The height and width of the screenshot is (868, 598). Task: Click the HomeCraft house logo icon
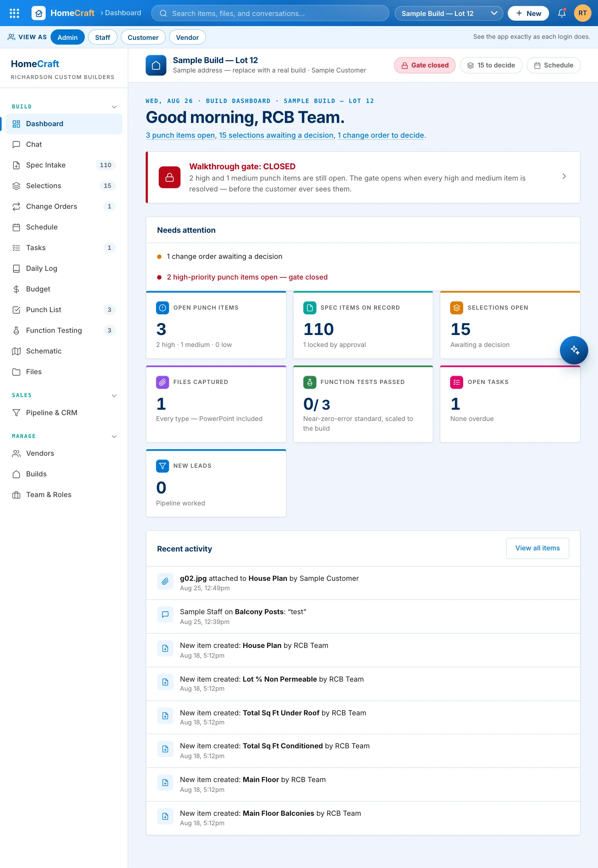[38, 13]
